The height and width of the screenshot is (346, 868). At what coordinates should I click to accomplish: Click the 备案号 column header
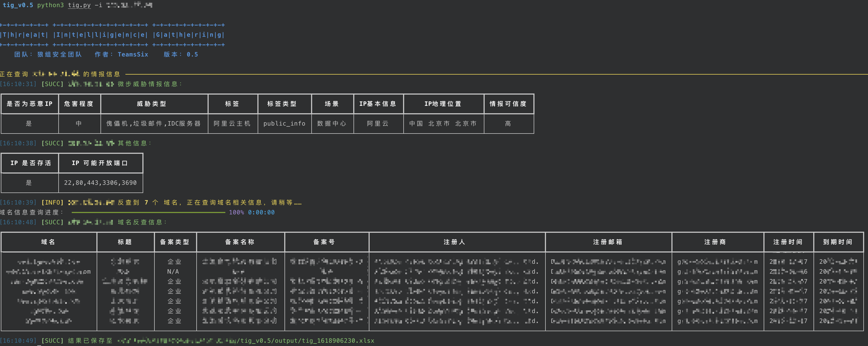(324, 242)
